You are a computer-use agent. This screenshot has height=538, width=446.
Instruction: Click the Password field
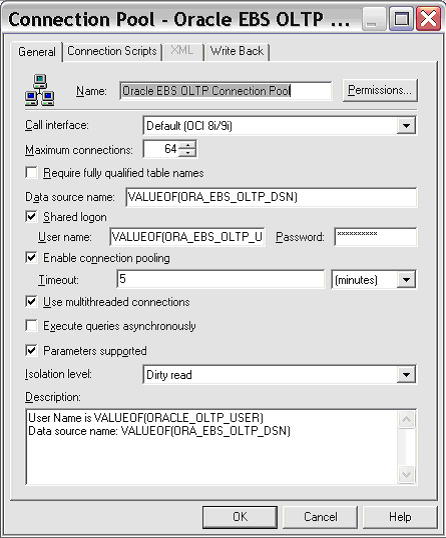pos(376,237)
